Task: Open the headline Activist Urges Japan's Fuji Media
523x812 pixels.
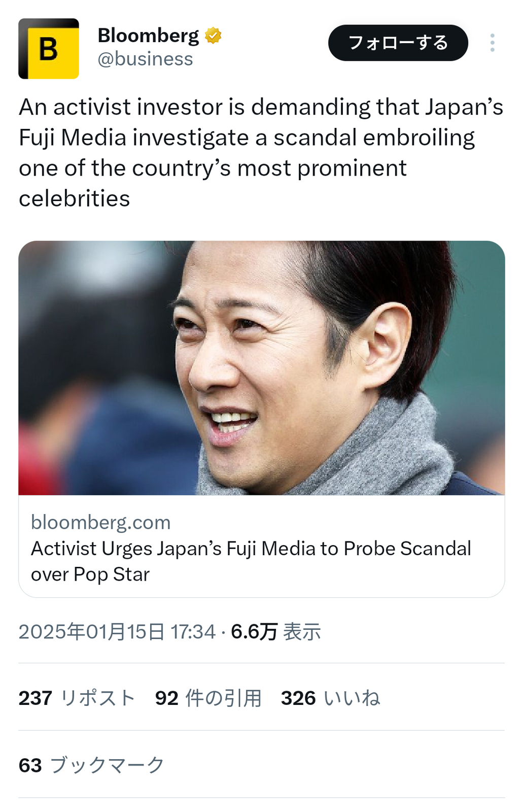Action: (251, 561)
